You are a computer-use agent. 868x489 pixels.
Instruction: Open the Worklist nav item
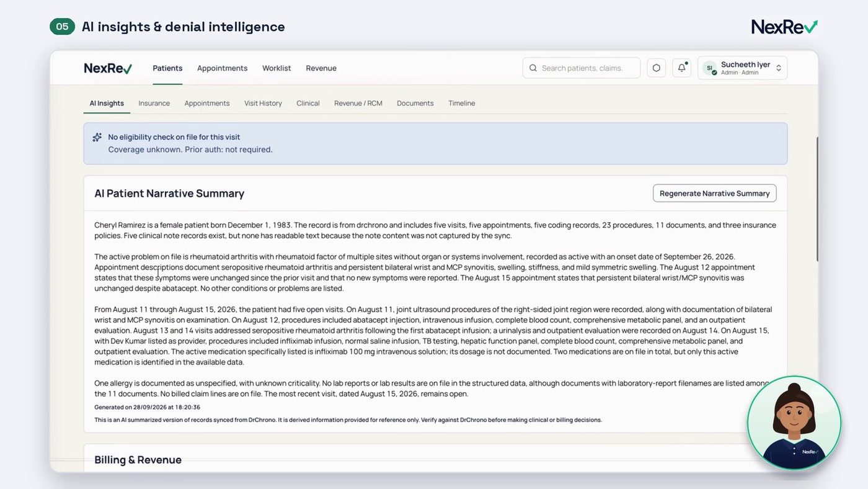coord(277,68)
